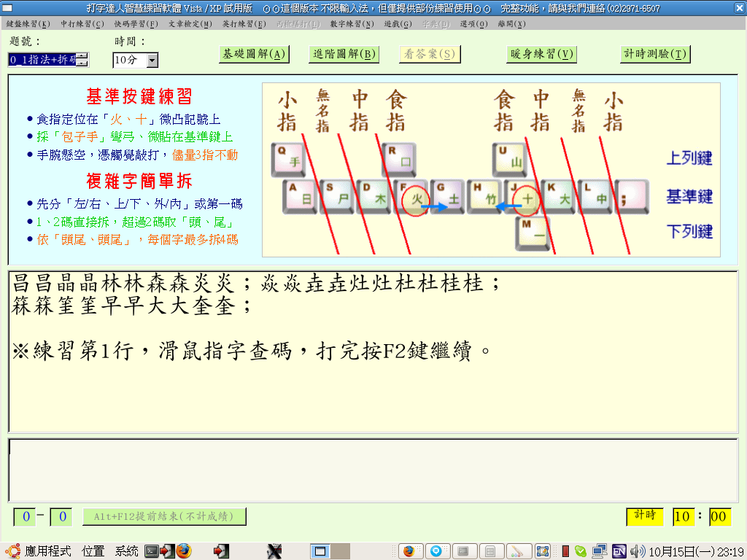
Task: Click the A 日 home row key
Action: pos(300,197)
